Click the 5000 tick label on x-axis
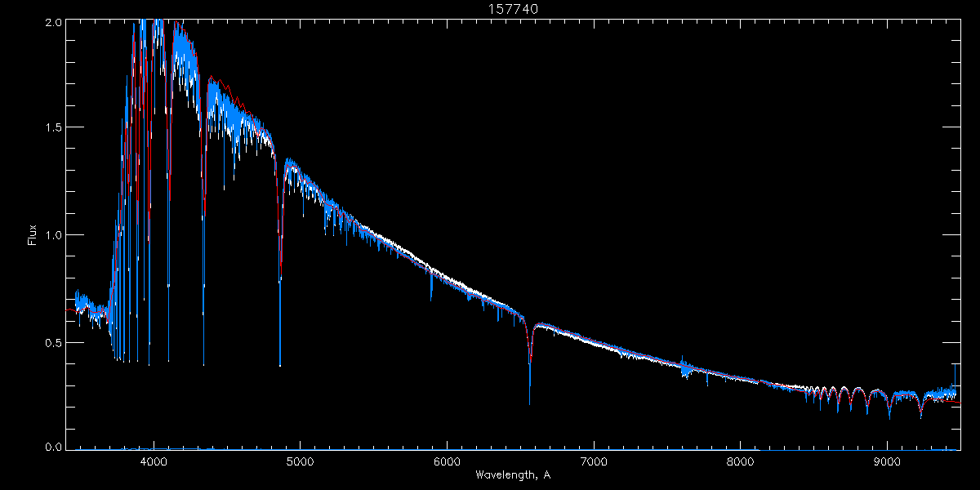The image size is (980, 490). tap(300, 462)
